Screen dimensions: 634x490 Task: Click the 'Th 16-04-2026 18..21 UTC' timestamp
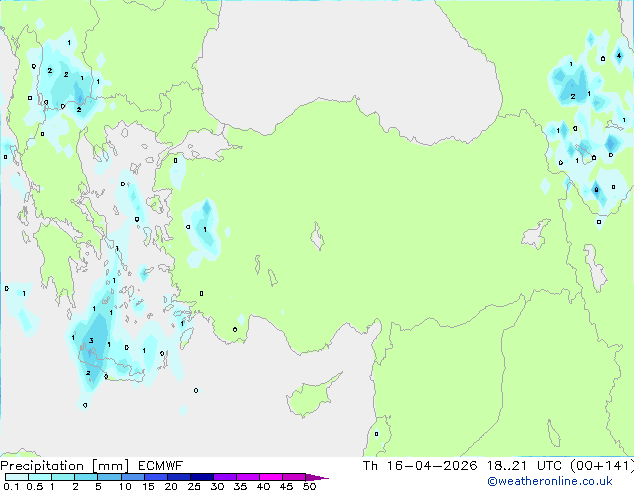[462, 466]
